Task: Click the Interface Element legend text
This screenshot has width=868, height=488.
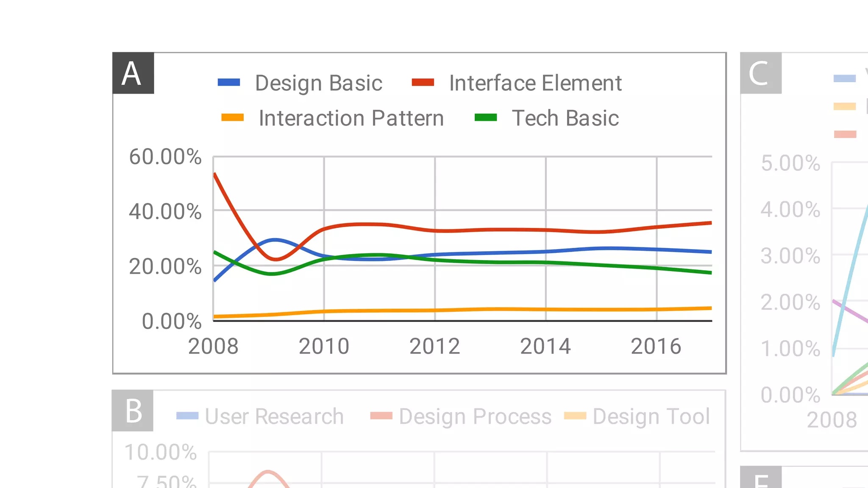Action: [x=535, y=83]
